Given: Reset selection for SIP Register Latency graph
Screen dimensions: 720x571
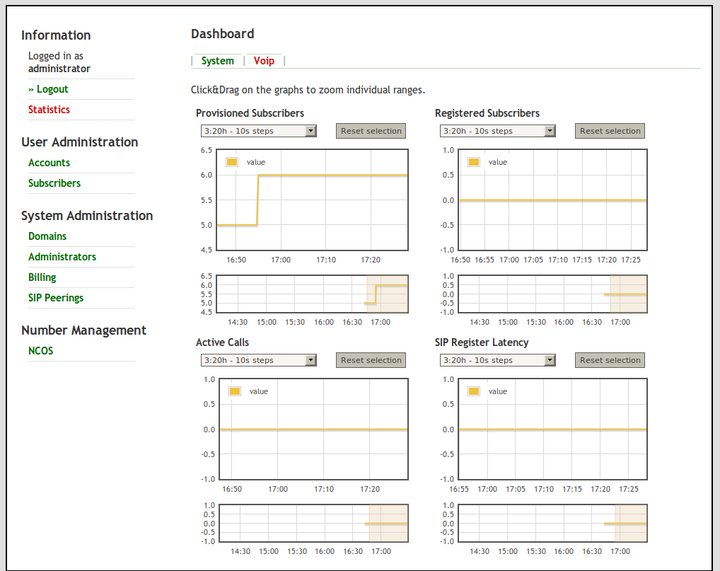Looking at the screenshot, I should point(610,360).
